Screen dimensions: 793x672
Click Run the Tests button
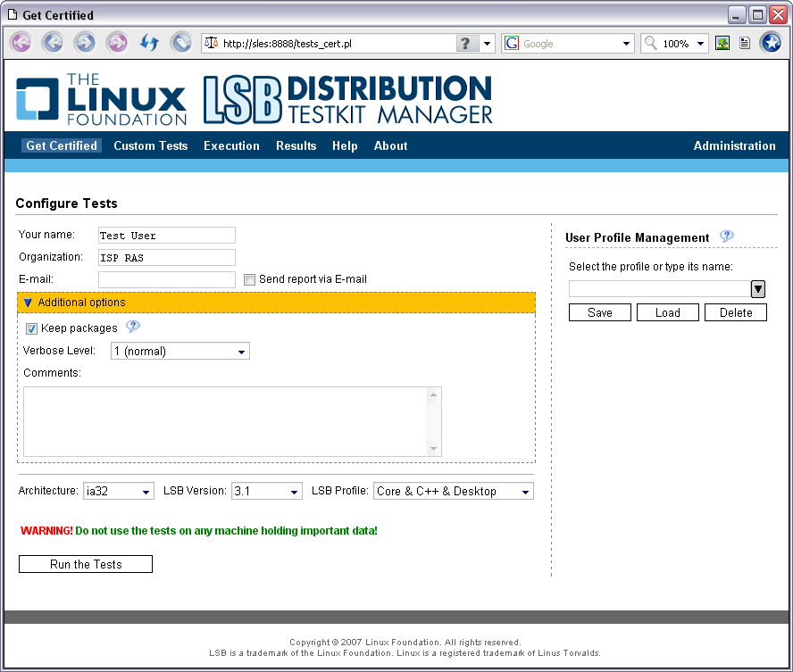(x=86, y=564)
